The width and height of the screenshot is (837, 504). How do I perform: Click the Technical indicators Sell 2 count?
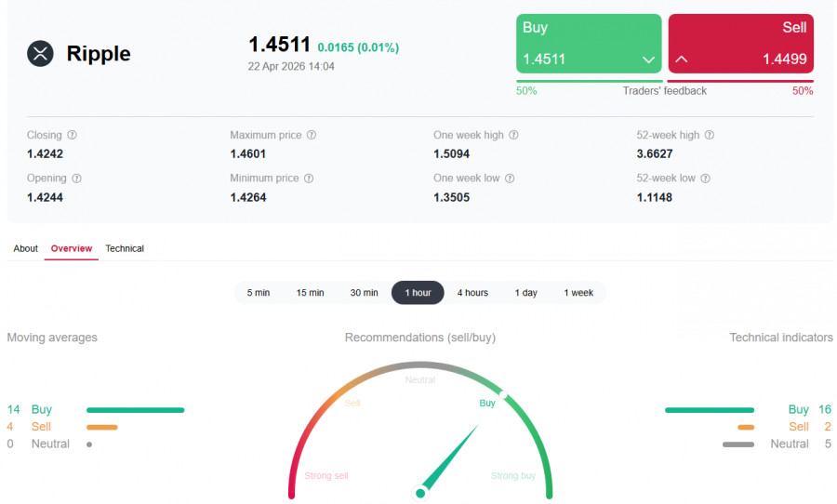tap(828, 427)
